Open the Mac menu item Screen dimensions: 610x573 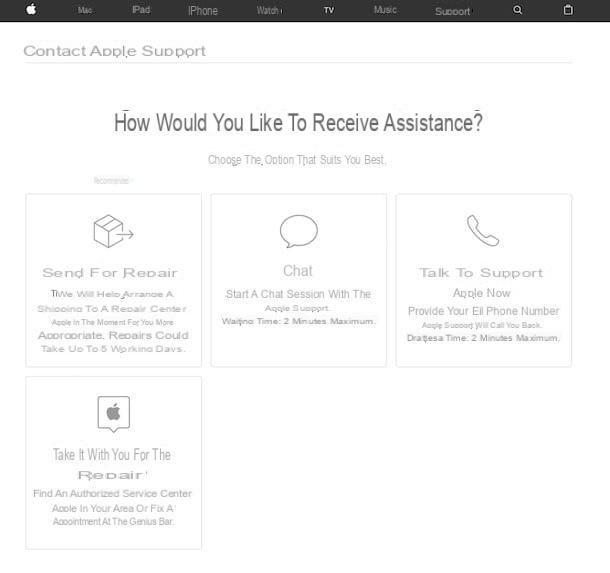tap(85, 10)
